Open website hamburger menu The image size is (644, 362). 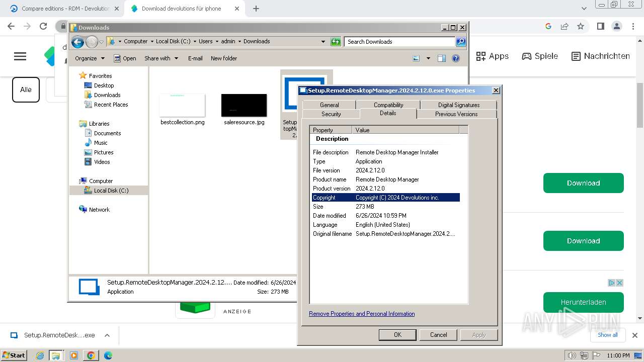pos(20,56)
